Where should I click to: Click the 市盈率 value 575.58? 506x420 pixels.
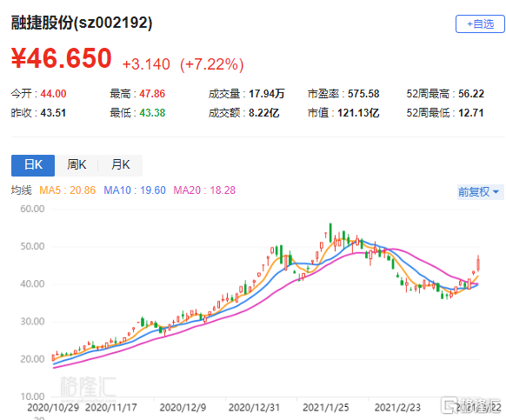363,94
